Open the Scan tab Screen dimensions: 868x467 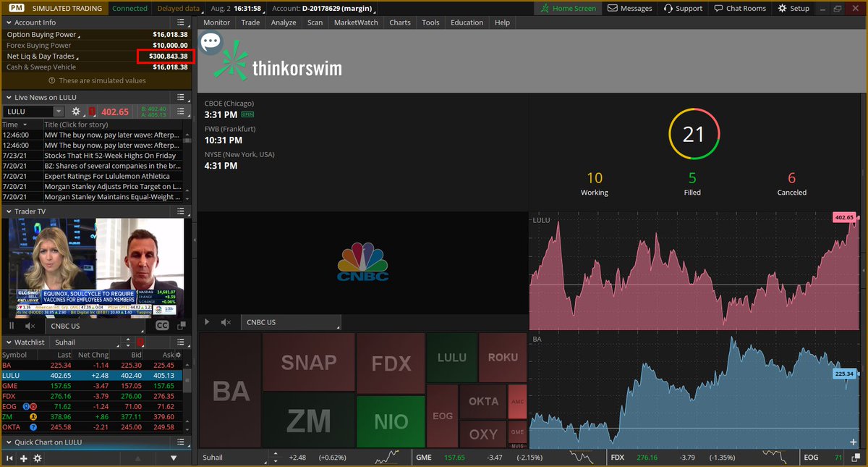tap(315, 22)
